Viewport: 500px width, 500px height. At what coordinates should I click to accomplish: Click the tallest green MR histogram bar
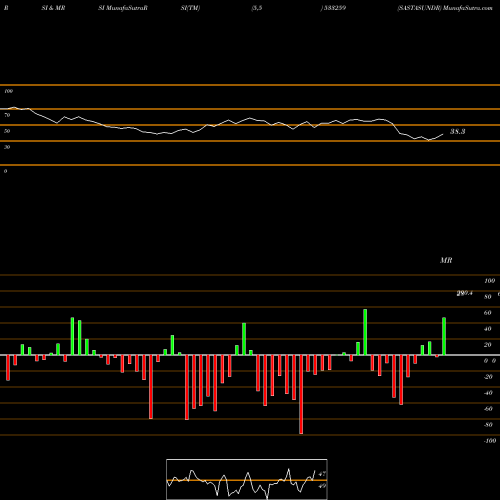point(365,332)
